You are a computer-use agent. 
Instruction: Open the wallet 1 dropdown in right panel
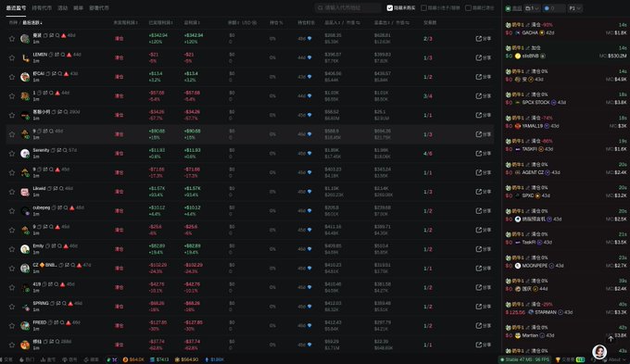coord(532,8)
